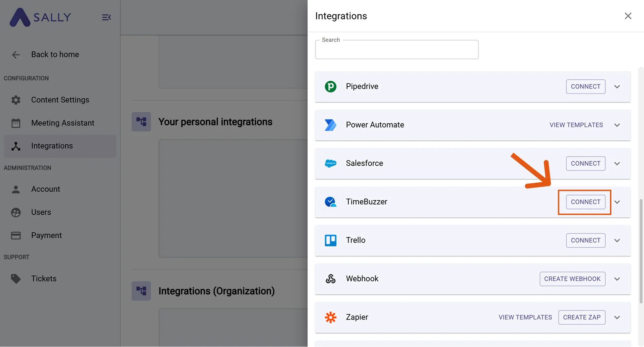The width and height of the screenshot is (644, 347).
Task: Click the Create Zap button
Action: point(582,317)
